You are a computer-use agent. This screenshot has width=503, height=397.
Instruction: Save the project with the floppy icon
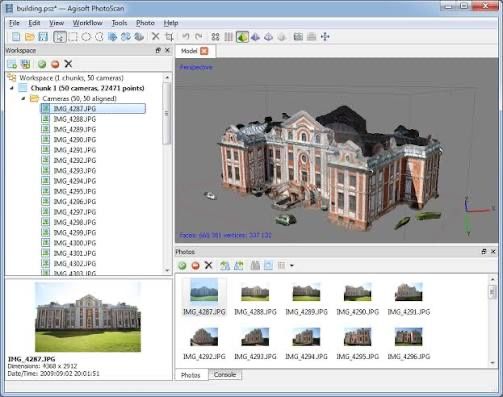[x=43, y=37]
